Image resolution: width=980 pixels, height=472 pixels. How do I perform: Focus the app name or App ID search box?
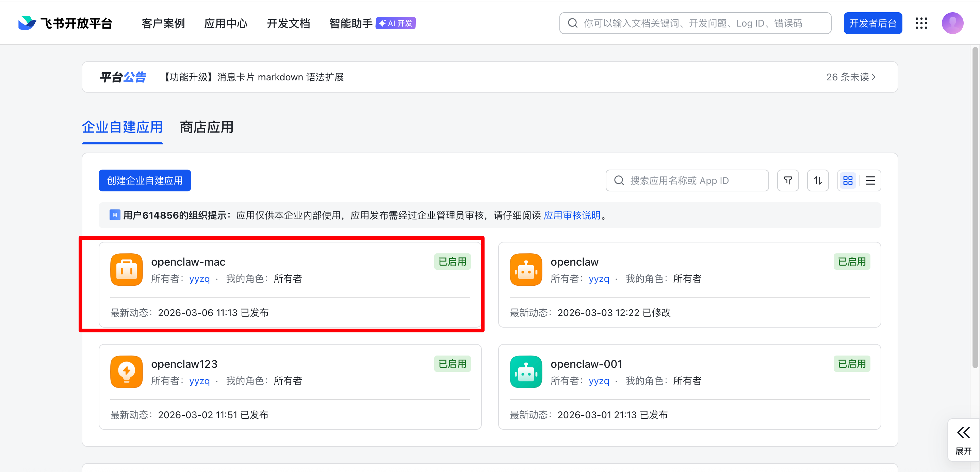pos(687,180)
